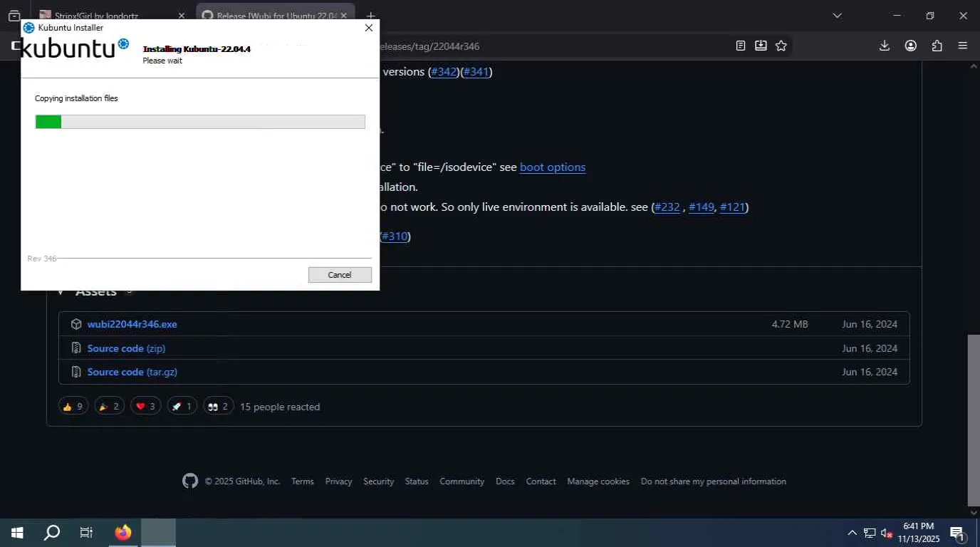Image resolution: width=980 pixels, height=547 pixels.
Task: Follow the boot options link
Action: pos(553,167)
